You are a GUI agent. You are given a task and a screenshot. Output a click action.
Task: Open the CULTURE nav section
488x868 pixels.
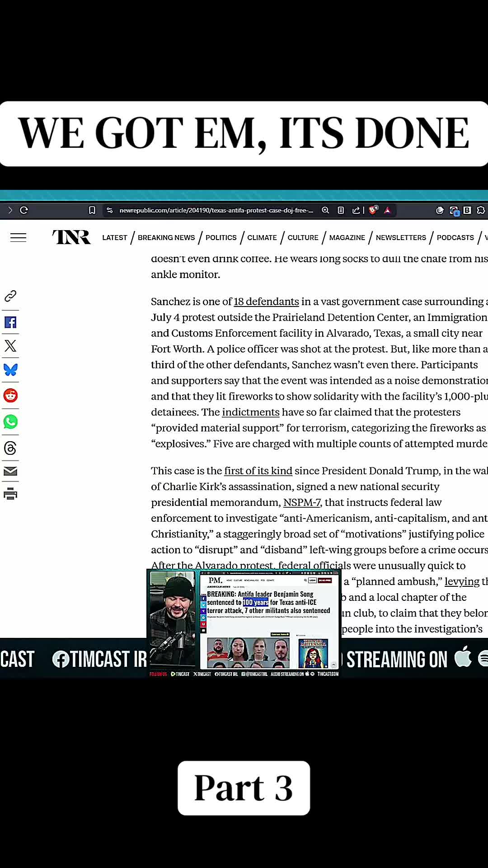pos(303,238)
